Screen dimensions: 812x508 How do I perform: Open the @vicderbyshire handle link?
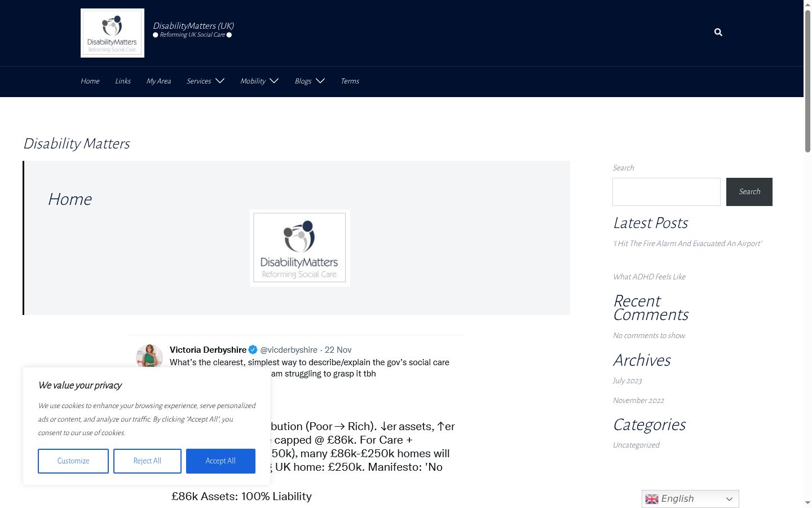(289, 350)
